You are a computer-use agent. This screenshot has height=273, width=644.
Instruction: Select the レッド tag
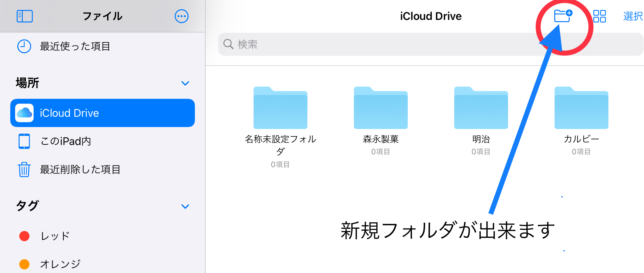(103, 236)
